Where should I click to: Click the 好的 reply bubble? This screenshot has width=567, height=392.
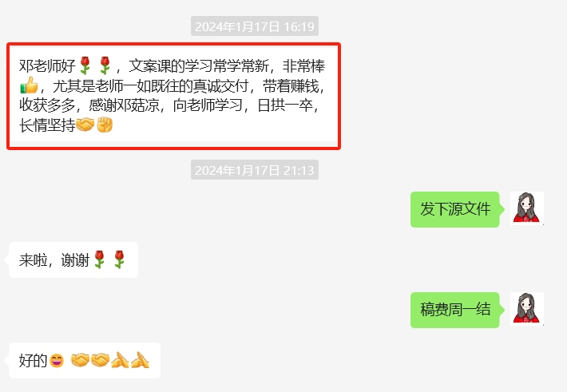85,361
